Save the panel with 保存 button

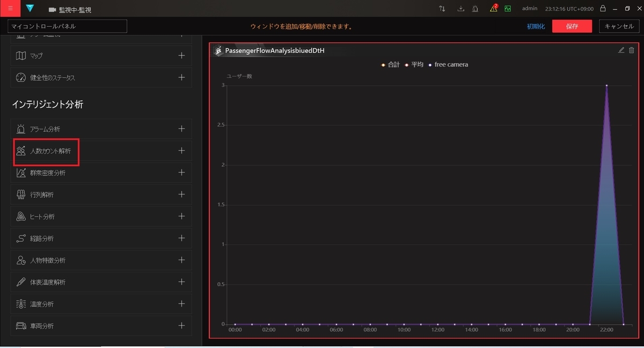click(x=572, y=26)
